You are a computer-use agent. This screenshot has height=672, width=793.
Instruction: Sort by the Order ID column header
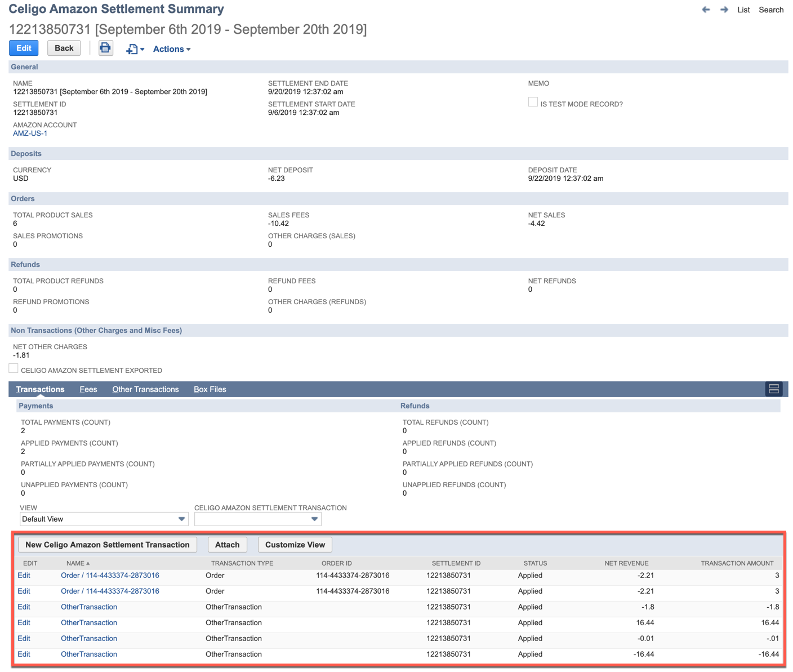[x=337, y=563]
